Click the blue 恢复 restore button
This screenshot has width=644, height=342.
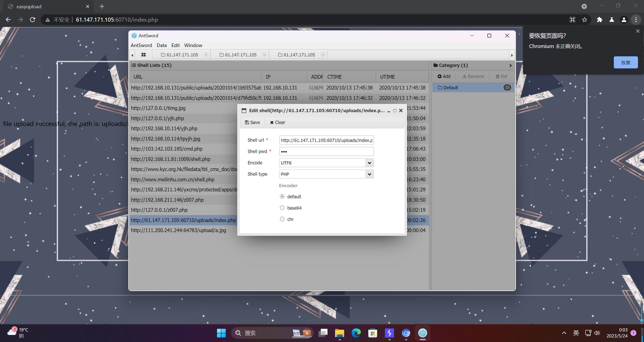(x=625, y=62)
